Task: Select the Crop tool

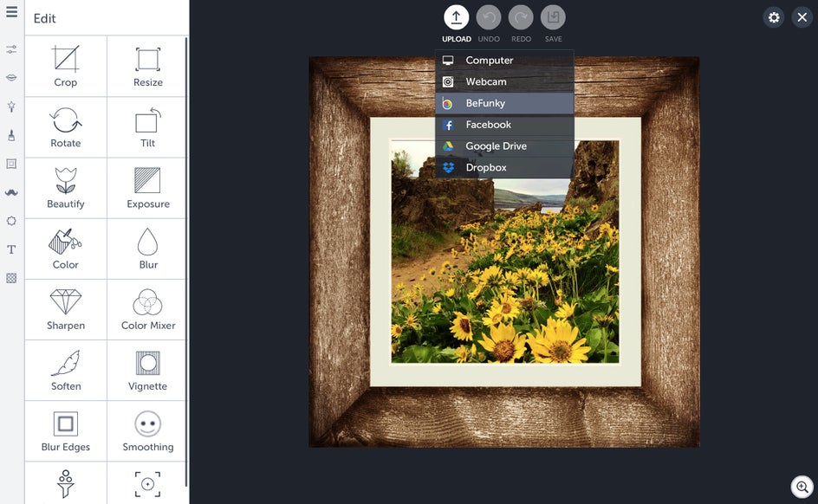Action: pos(66,66)
